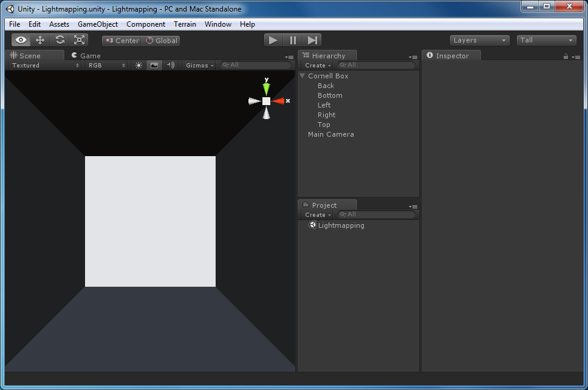The height and width of the screenshot is (390, 588).
Task: Open the Inspector panel options menu
Action: [576, 57]
